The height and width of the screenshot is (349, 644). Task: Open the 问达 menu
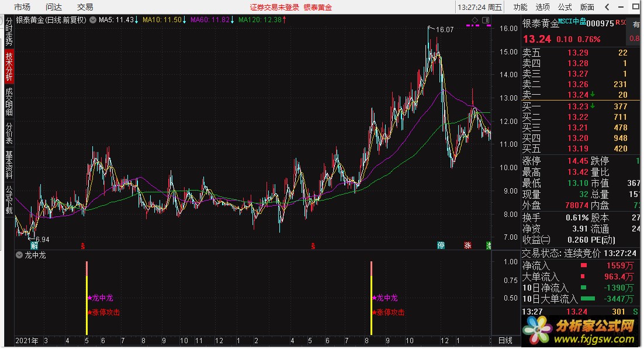point(54,7)
